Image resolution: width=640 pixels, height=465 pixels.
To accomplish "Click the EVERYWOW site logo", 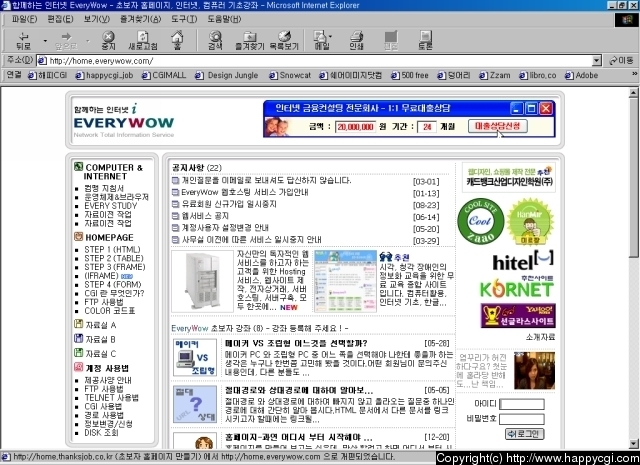I will click(x=124, y=121).
